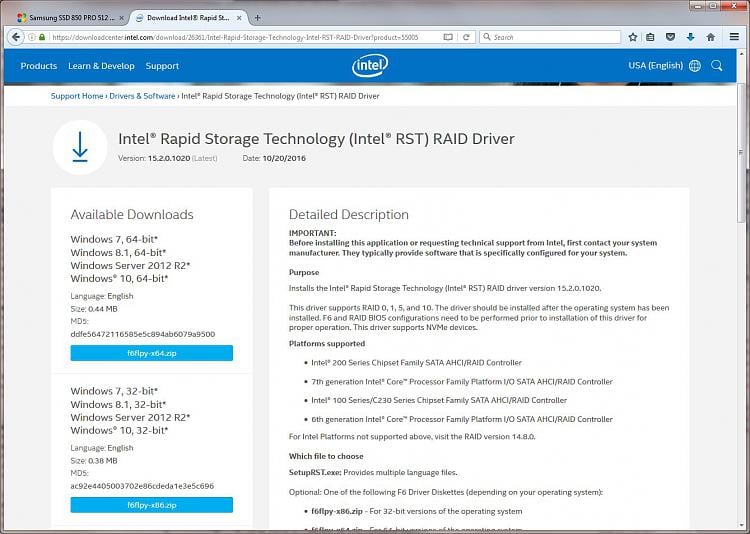Viewport: 750px width, 534px height.
Task: Click the x86 MD5 hash ac92e4405003702e86cdeda1e3e5c696
Action: [x=142, y=486]
